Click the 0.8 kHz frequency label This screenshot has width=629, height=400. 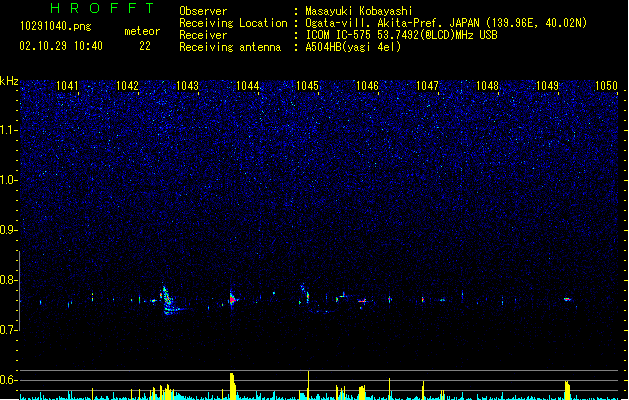tap(9, 280)
